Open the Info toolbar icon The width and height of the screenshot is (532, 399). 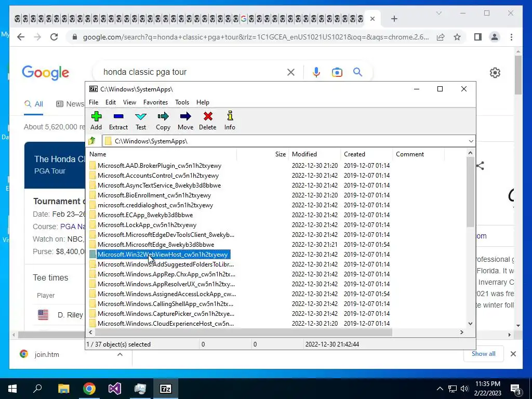click(x=230, y=121)
